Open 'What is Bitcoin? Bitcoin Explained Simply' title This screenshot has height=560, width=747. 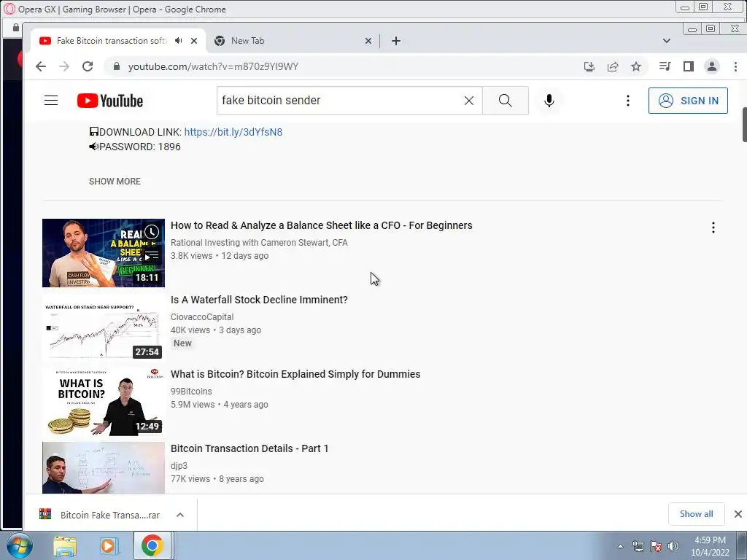[295, 374]
